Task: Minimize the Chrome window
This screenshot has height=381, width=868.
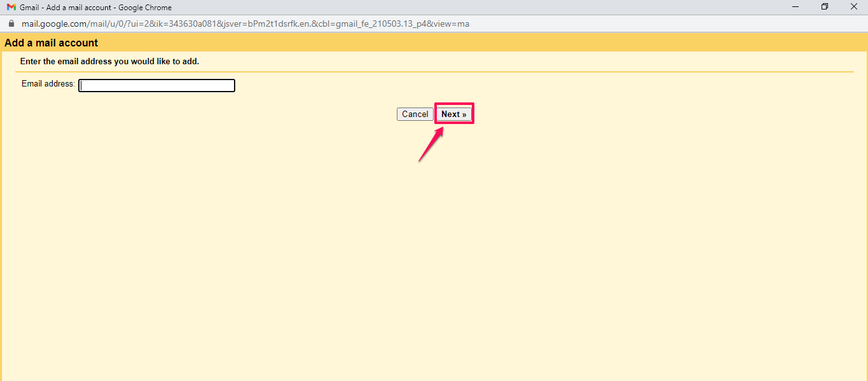Action: coord(796,7)
